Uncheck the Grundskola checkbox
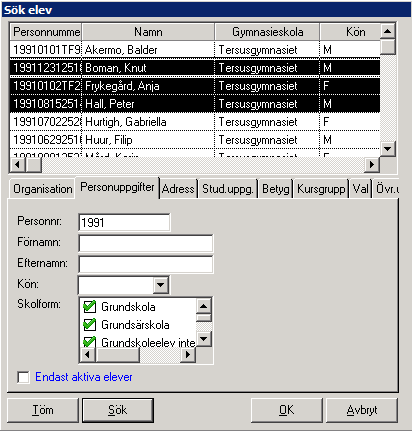The width and height of the screenshot is (412, 431). (89, 307)
